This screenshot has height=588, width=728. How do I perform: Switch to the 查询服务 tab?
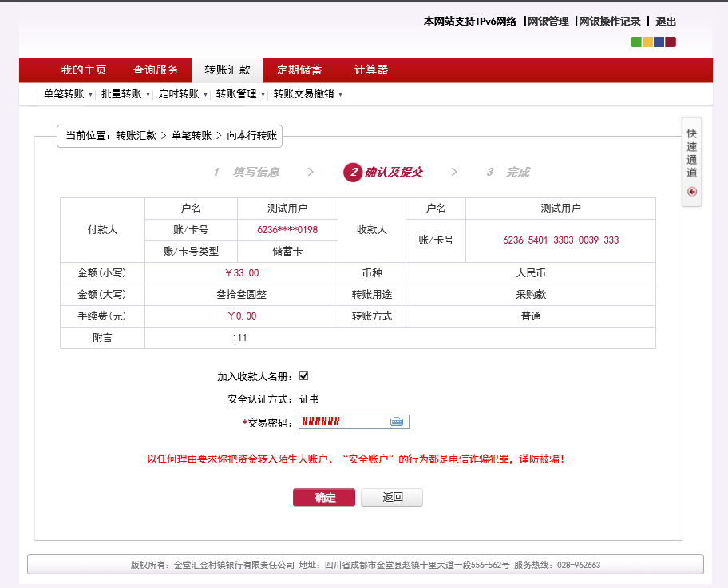[156, 70]
